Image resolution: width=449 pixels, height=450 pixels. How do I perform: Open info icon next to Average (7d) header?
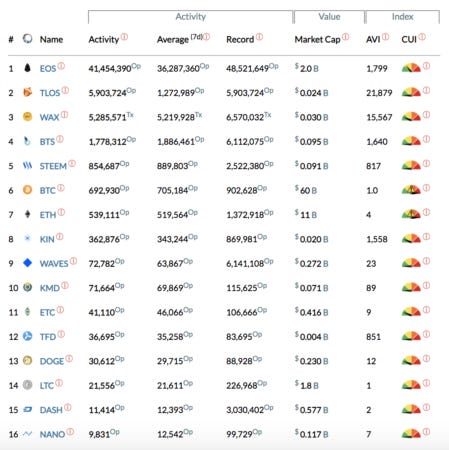coord(206,36)
